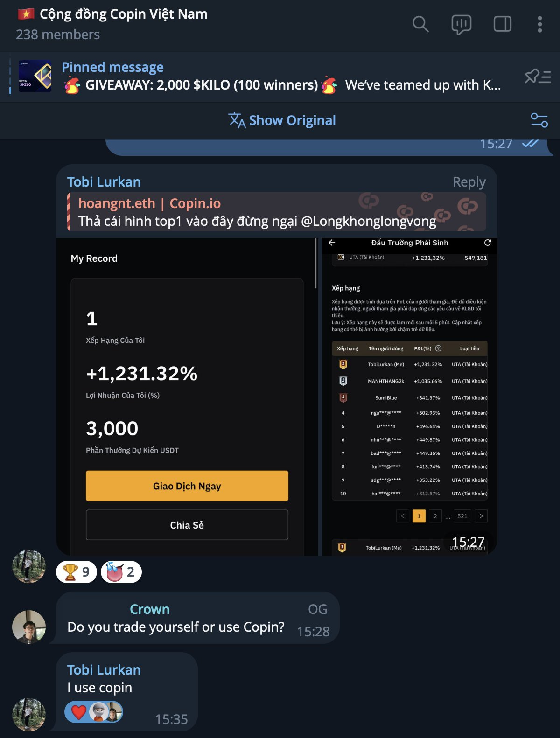Open Crown's profile avatar
This screenshot has height=738, width=560.
(29, 627)
